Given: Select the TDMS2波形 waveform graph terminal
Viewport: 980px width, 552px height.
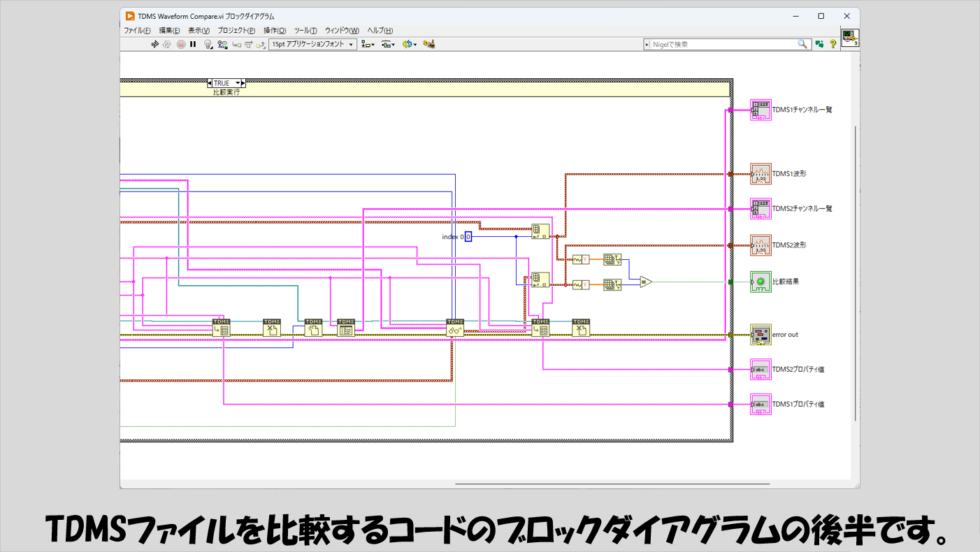Looking at the screenshot, I should coord(761,245).
